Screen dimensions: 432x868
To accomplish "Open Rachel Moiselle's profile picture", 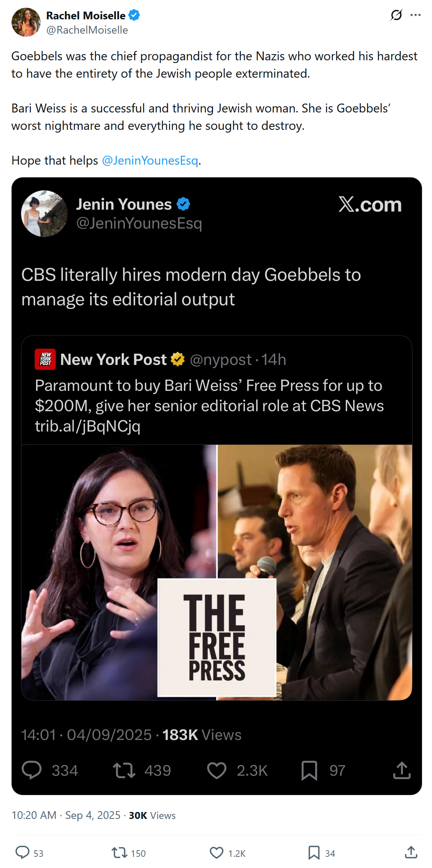I will click(26, 22).
